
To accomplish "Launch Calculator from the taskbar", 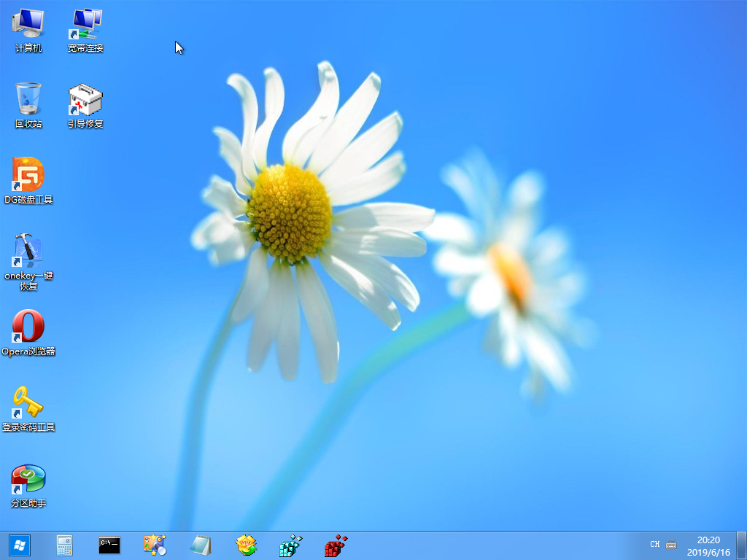I will pyautogui.click(x=64, y=545).
